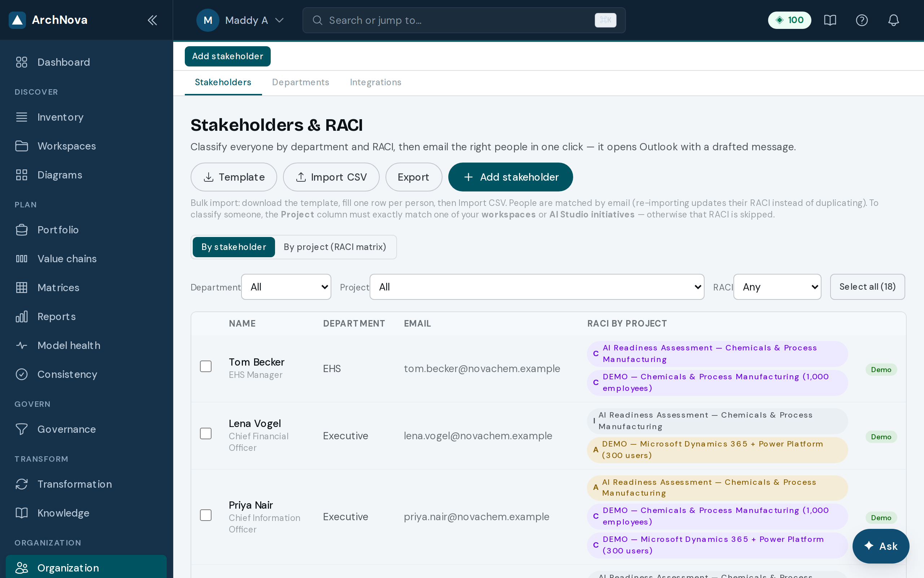The width and height of the screenshot is (924, 578).
Task: Switch to By stakeholder view
Action: [x=234, y=247]
